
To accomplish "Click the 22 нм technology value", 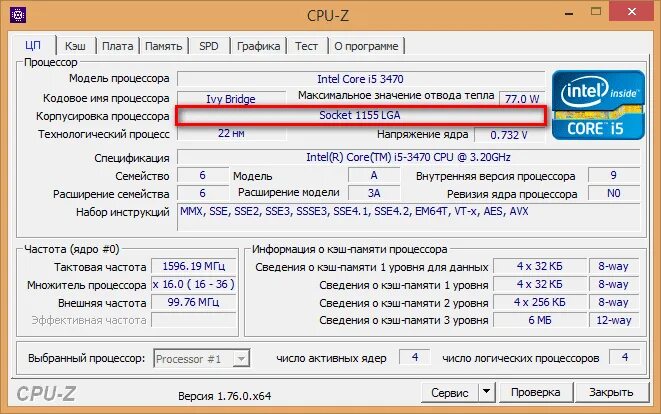I will click(x=231, y=134).
